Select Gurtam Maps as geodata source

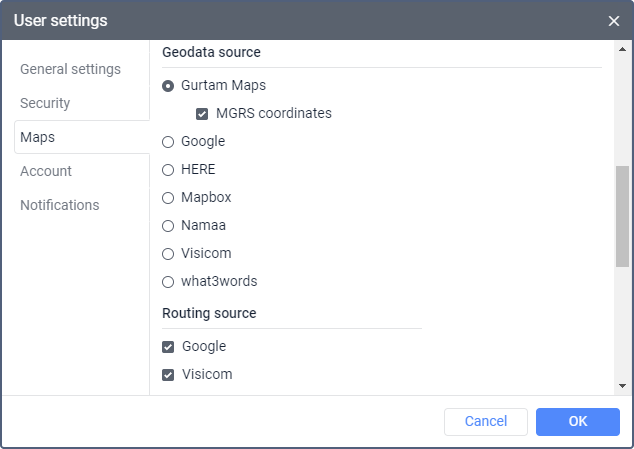coord(168,86)
